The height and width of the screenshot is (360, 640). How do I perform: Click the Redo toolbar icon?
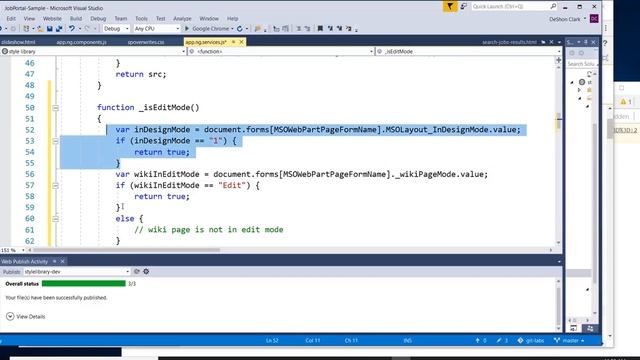point(87,29)
